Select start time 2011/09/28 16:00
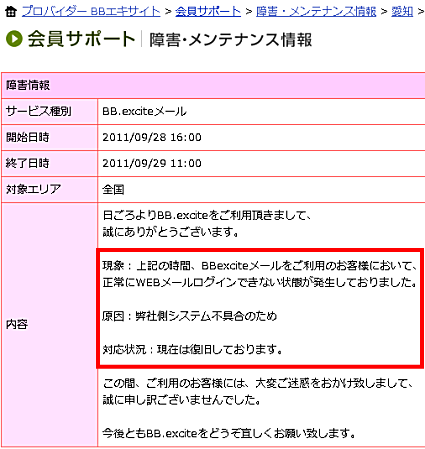425x449 pixels. pos(152,137)
